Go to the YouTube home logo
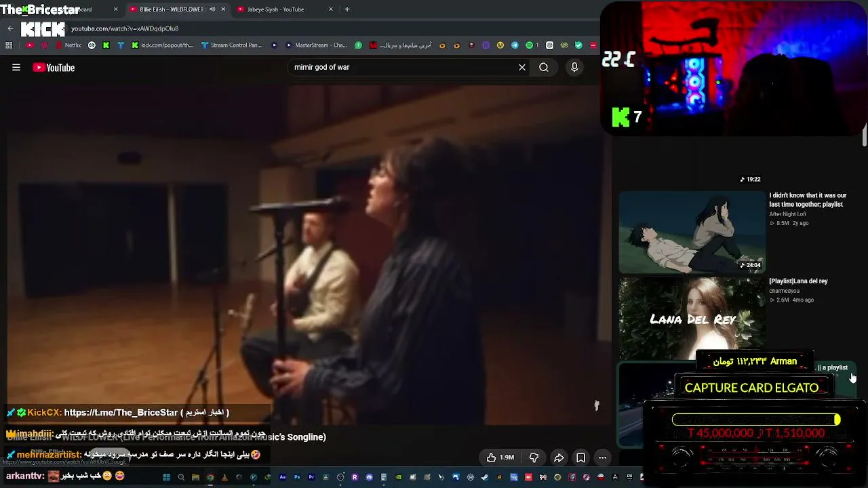 54,68
